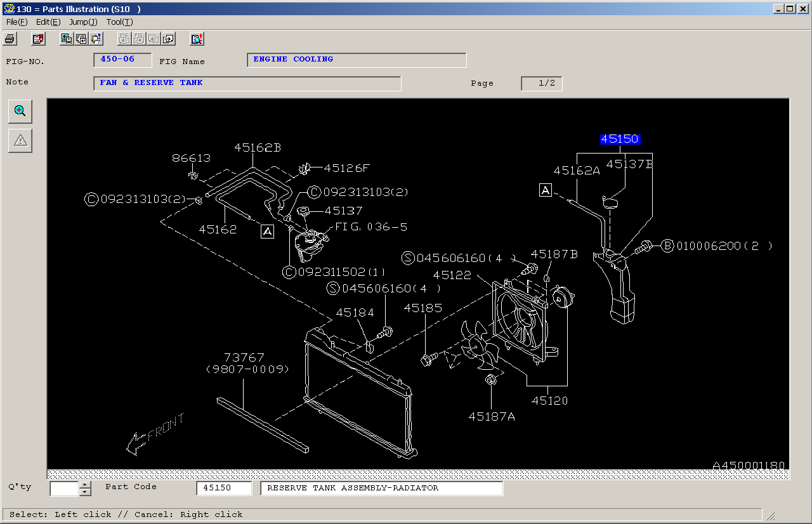The width and height of the screenshot is (812, 524).
Task: Click the (9807-0009) date label
Action: click(248, 369)
